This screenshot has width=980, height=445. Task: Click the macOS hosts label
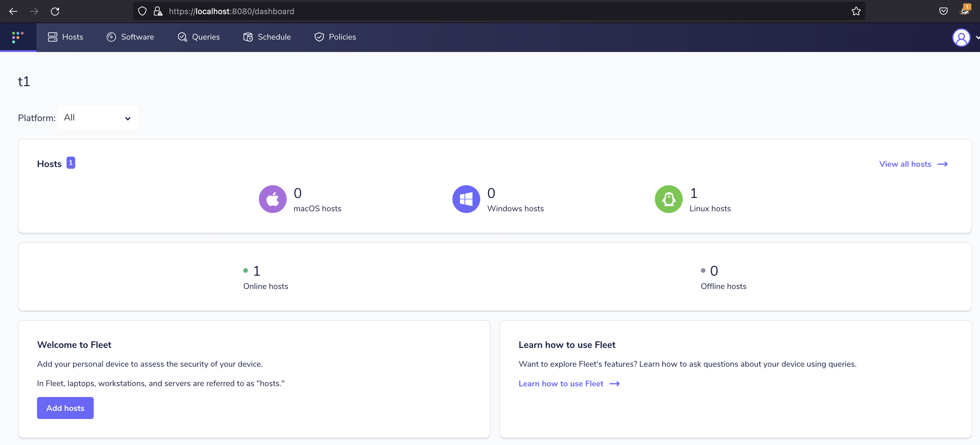pos(317,209)
